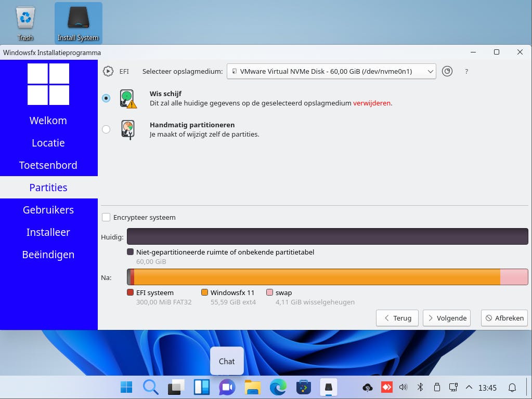
Task: Click the refresh storage devices icon
Action: (447, 71)
